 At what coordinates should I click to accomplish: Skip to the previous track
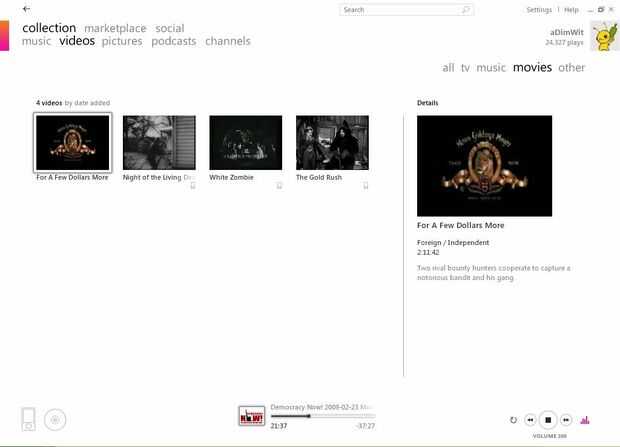pyautogui.click(x=530, y=420)
